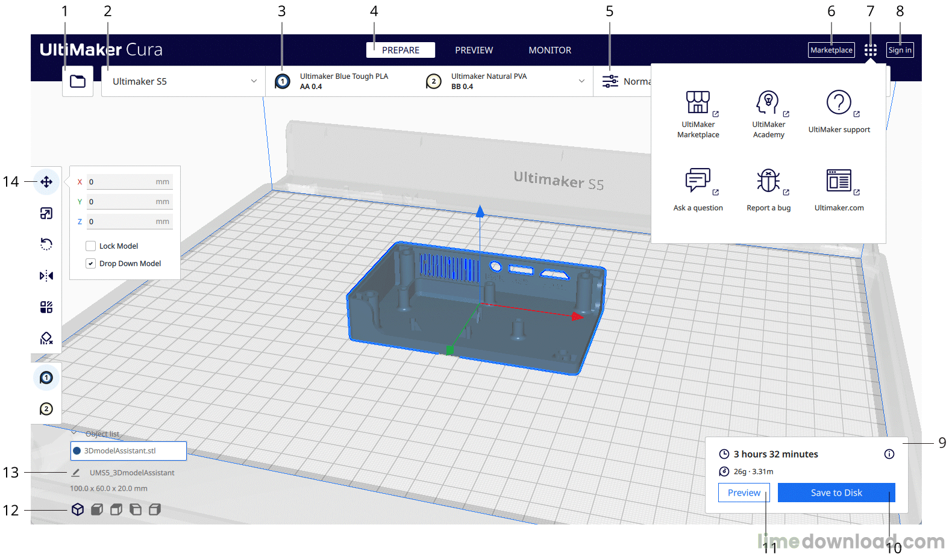949x560 pixels.
Task: Toggle Lock Model checkbox
Action: click(x=91, y=246)
